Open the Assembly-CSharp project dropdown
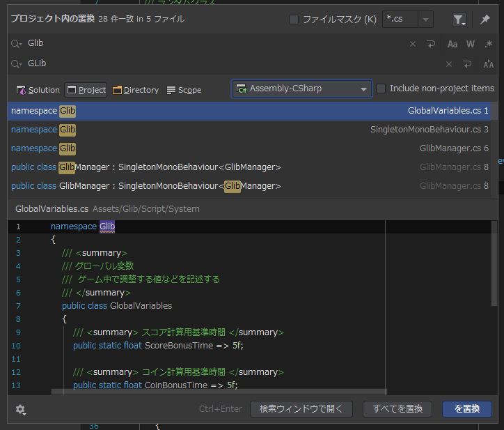Viewport: 504px width, 430px height. coord(301,89)
